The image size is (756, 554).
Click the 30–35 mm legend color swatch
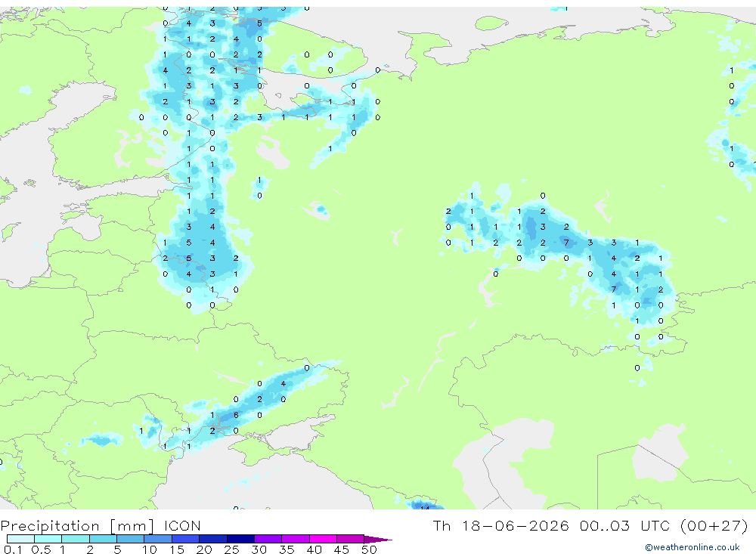[268, 539]
